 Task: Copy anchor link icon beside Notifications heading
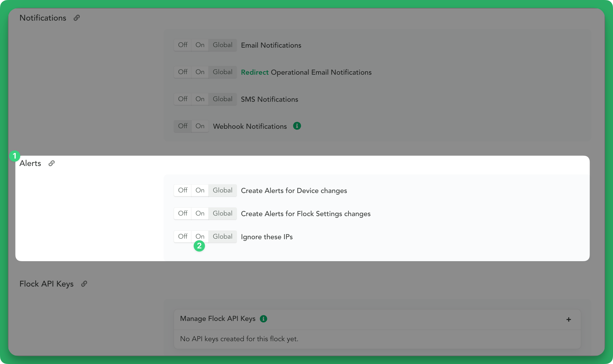[x=77, y=18]
